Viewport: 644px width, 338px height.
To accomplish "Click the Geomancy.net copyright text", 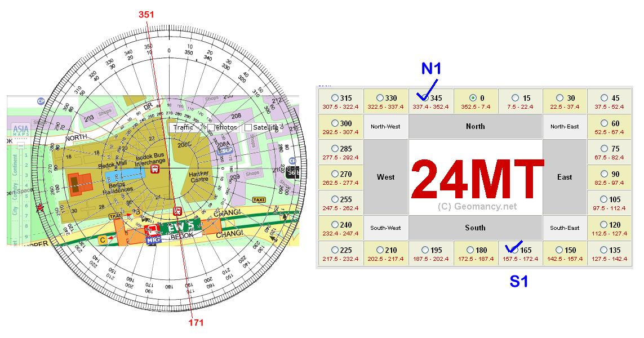I will (x=477, y=207).
